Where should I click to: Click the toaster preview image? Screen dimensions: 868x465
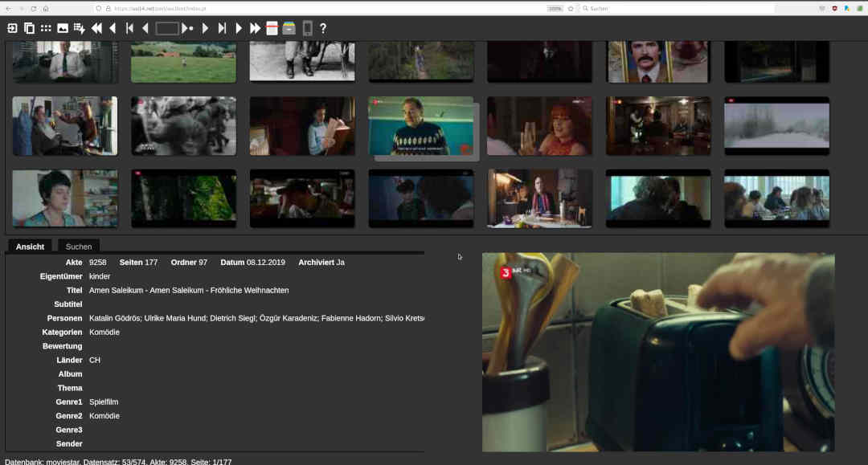(x=658, y=353)
